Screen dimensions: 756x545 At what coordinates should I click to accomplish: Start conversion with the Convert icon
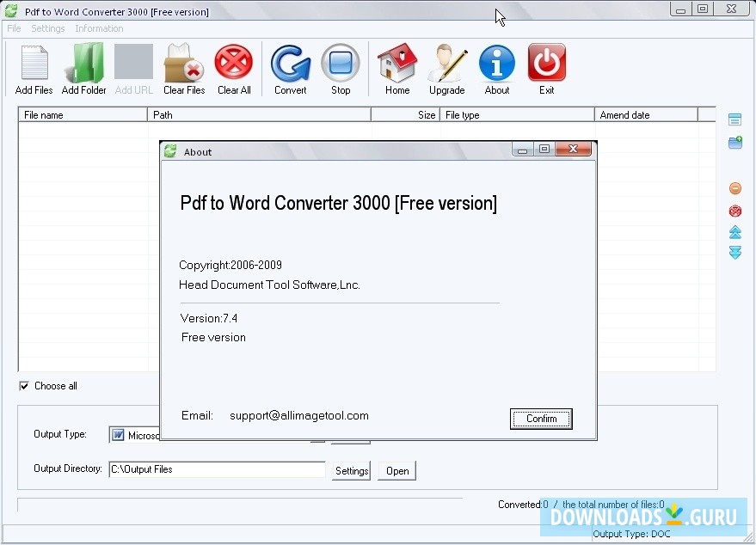291,69
